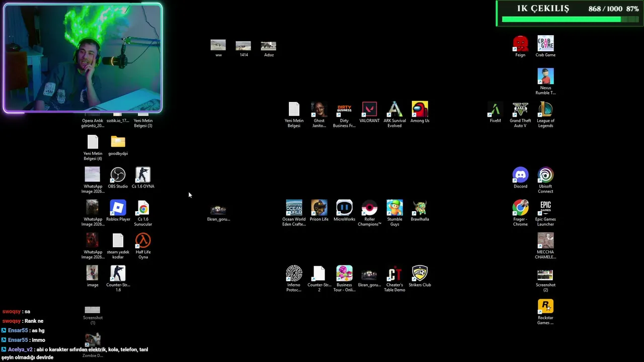
Task: Click the Brawlhalla desktop shortcut
Action: [x=420, y=211]
